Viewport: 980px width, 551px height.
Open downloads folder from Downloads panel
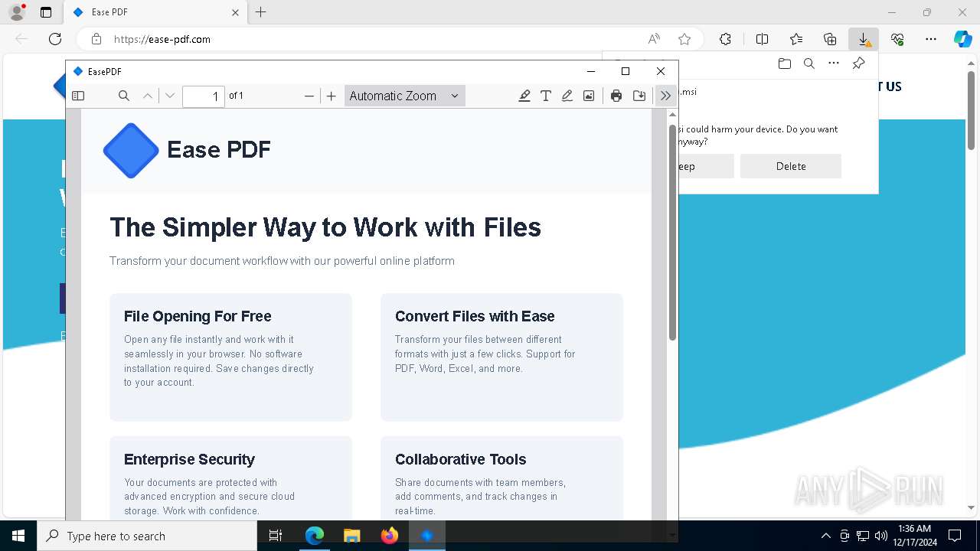pos(784,64)
